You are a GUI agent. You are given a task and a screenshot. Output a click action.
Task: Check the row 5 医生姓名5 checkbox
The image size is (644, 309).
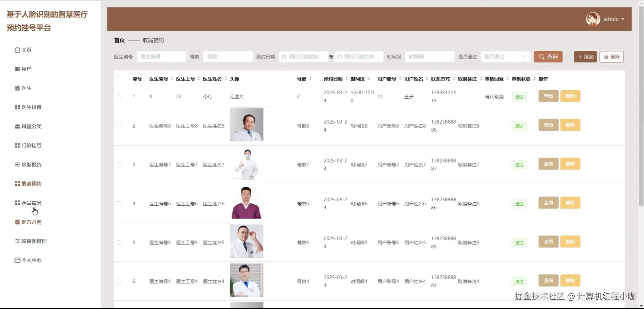pos(118,243)
